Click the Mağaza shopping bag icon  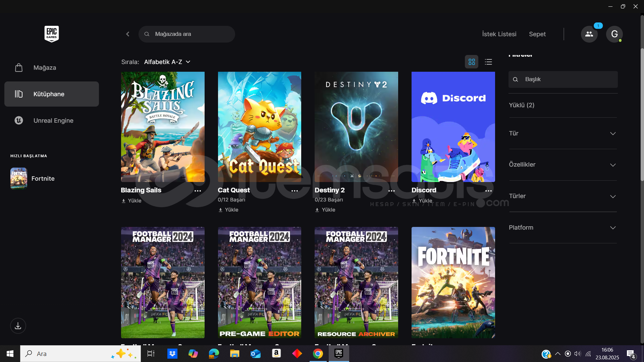19,68
